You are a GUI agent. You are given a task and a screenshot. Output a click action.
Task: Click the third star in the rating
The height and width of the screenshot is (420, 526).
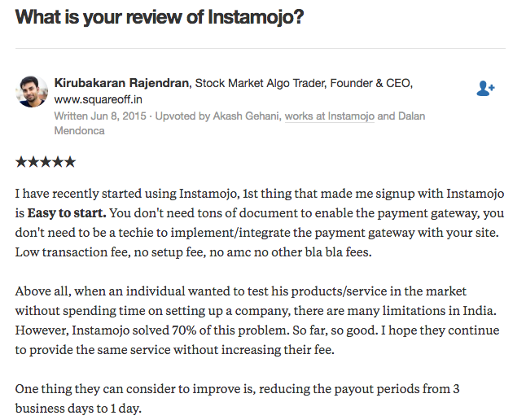coord(45,162)
